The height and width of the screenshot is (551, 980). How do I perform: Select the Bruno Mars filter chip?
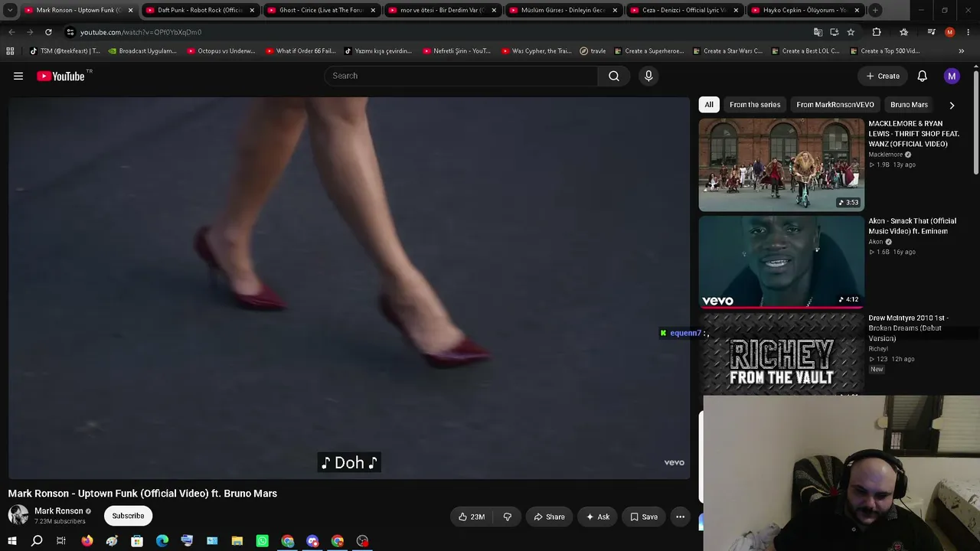[x=910, y=105]
